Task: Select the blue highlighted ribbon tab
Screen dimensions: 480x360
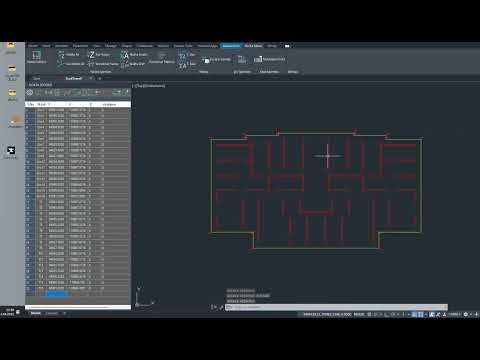Action: (231, 46)
